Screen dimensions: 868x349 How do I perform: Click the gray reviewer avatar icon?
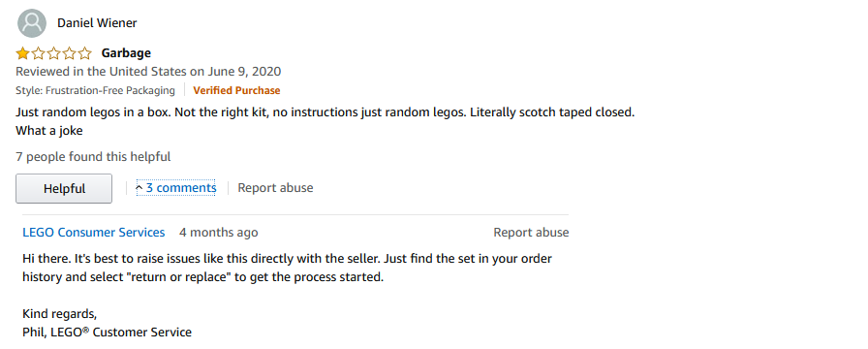(x=32, y=23)
